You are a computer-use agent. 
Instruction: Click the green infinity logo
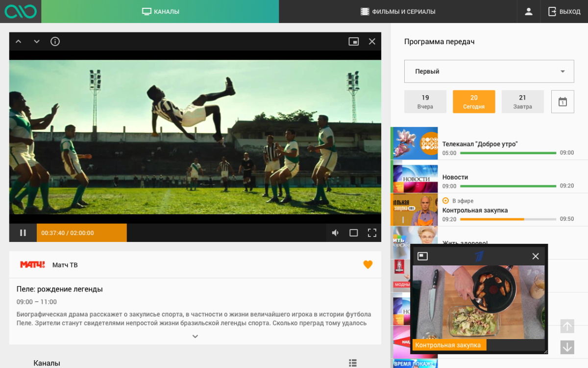pos(21,11)
